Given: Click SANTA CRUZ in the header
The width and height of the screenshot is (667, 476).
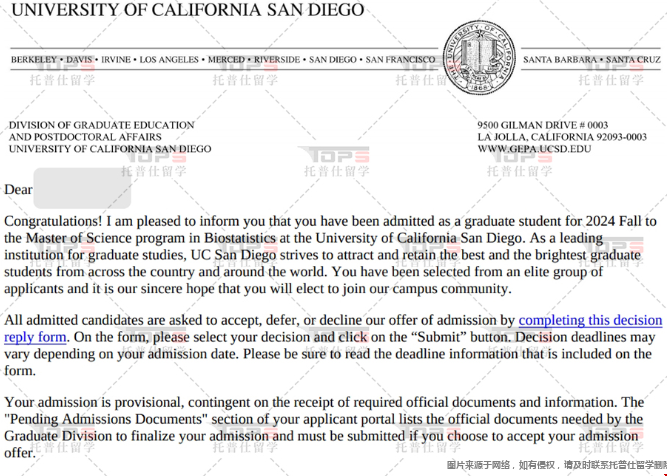Looking at the screenshot, I should (x=633, y=60).
